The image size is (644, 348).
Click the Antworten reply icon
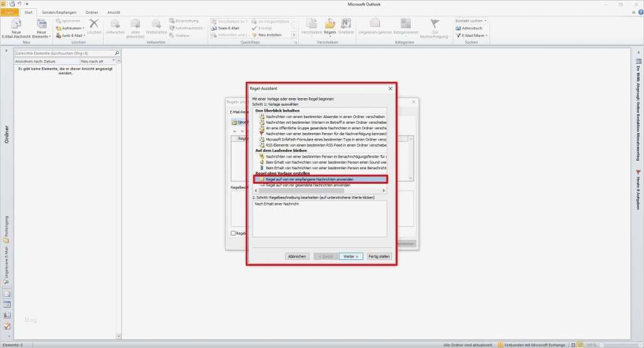(116, 24)
